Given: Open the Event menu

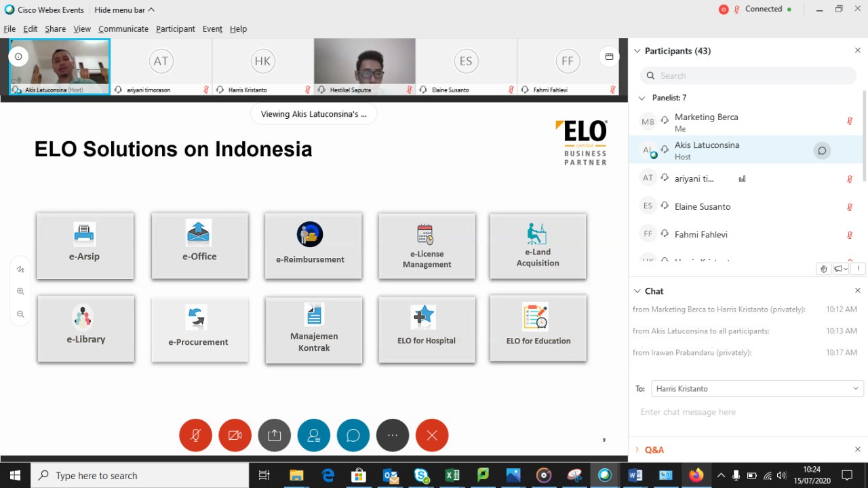Looking at the screenshot, I should (212, 29).
